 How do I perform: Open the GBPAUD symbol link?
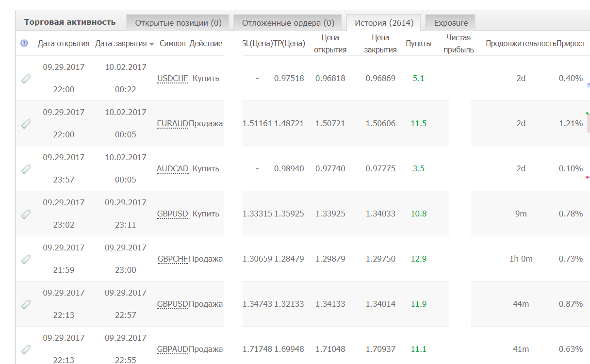point(173,349)
